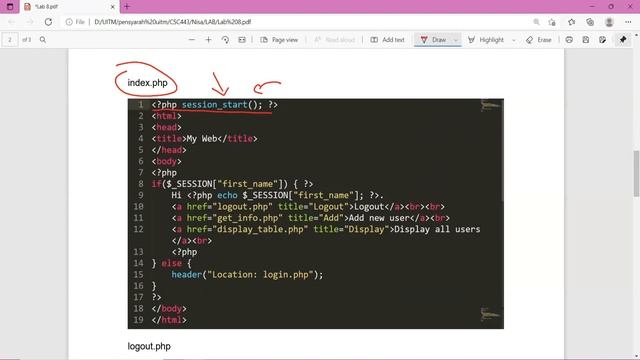This screenshot has width=640, height=360.
Task: Minimize the browser window
Action: pos(592,7)
